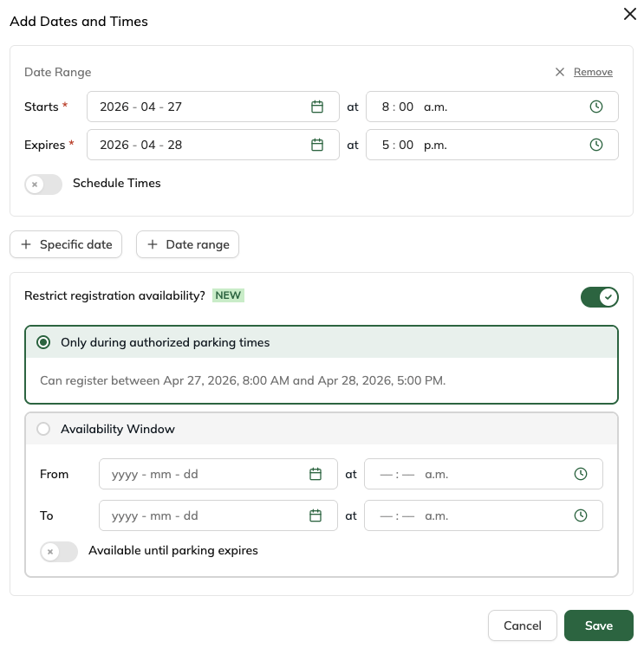Screen dimensions: 644x648
Task: Open calendar icon in To date field
Action: click(315, 515)
